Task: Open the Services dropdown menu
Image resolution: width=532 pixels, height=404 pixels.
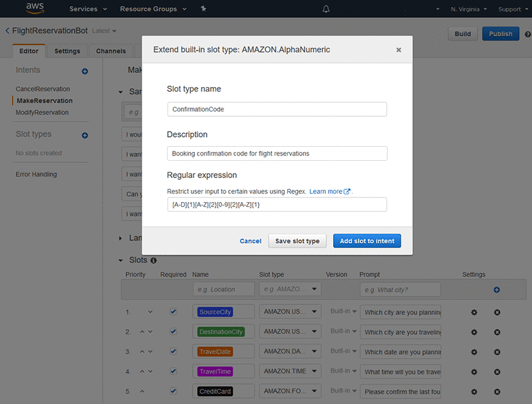Action: click(x=88, y=9)
